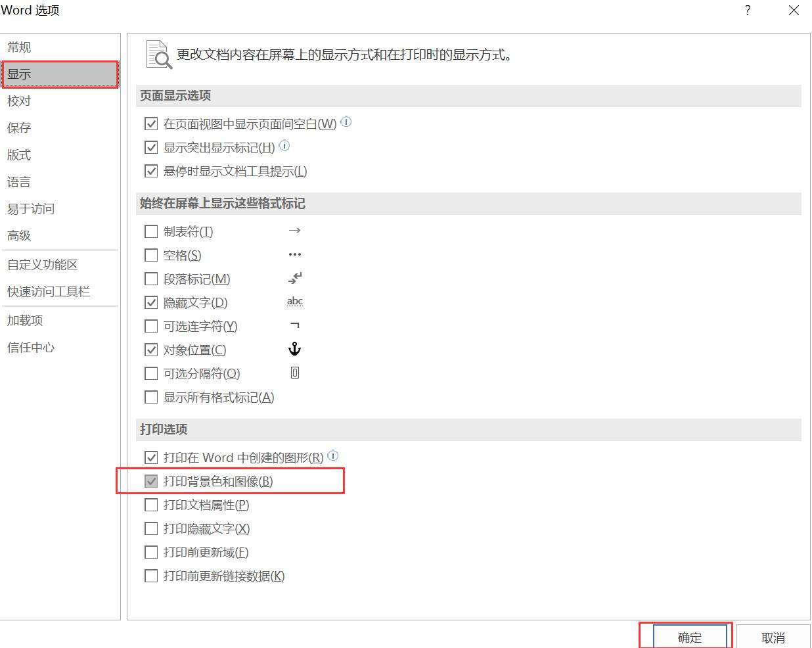Check the 打印隐藏文字 option
Viewport: 812px width, 648px height.
(x=150, y=528)
